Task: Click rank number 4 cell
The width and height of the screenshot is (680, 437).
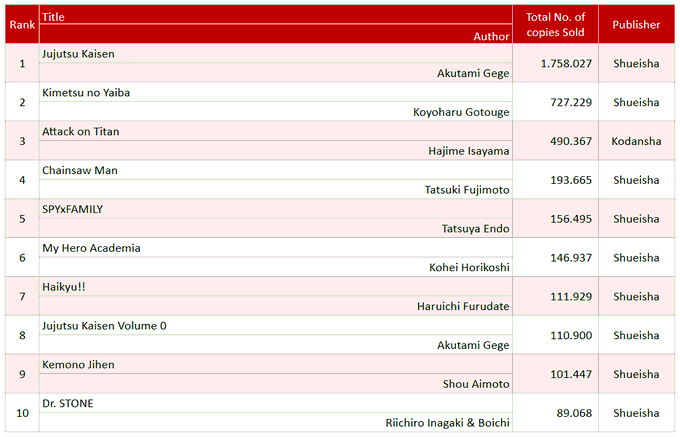Action: click(x=22, y=179)
